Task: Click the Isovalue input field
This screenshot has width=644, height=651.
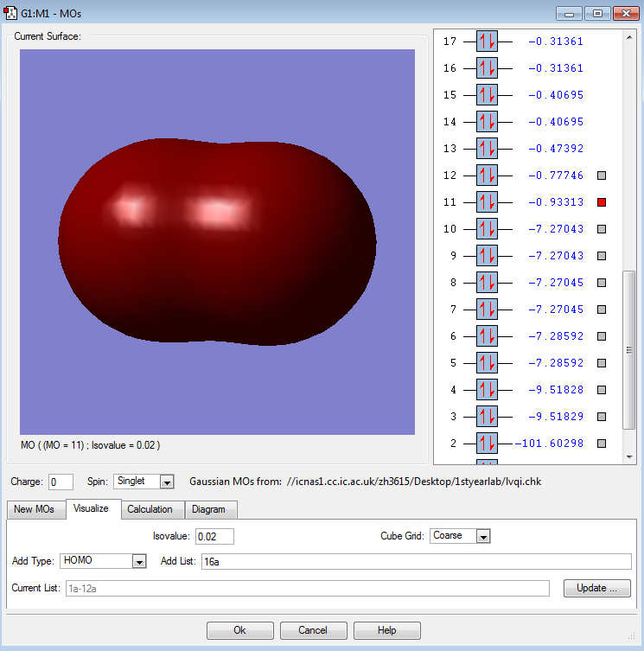Action: pos(214,536)
